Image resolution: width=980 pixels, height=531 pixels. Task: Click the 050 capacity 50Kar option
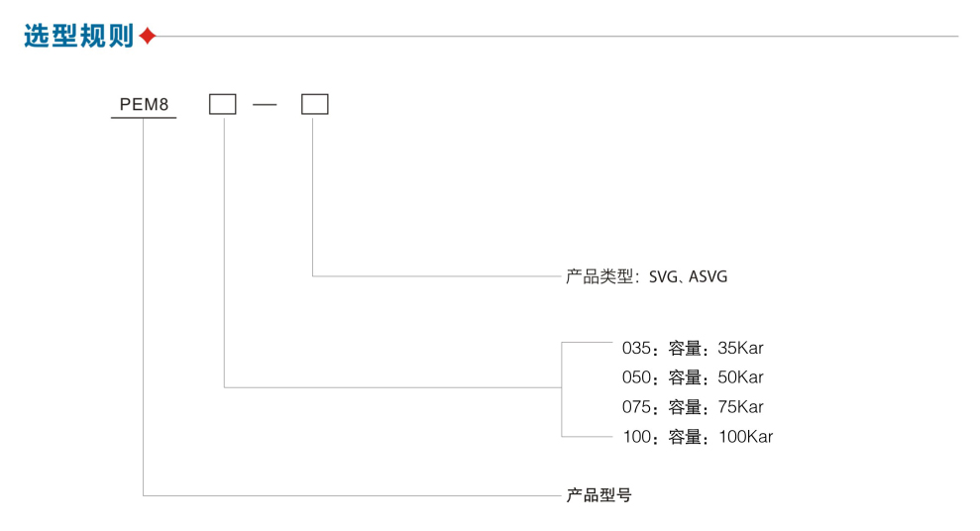693,377
